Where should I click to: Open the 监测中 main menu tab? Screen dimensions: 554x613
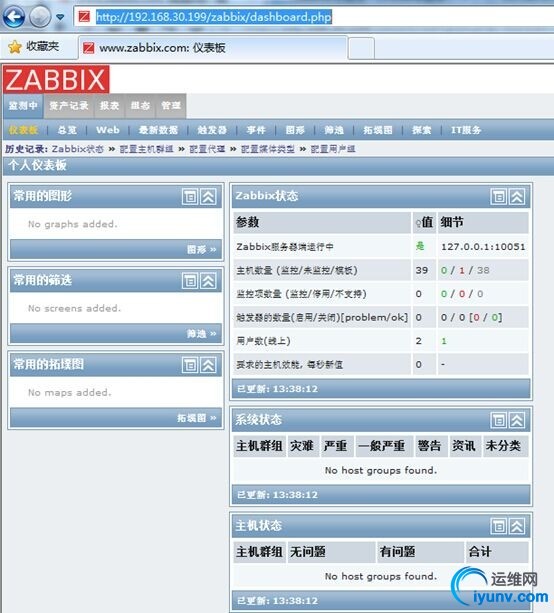23,106
